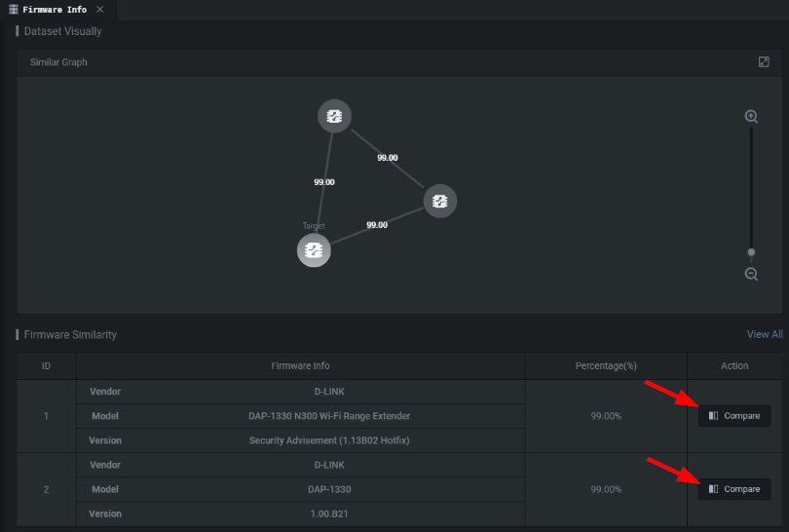Expand the Similar Graph to fullscreen
The width and height of the screenshot is (789, 532).
click(x=764, y=62)
